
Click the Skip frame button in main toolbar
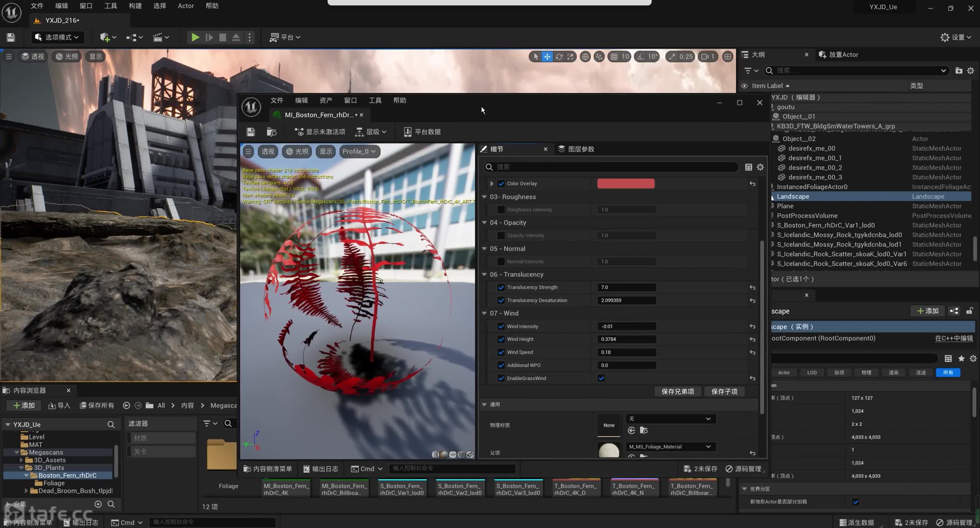coord(209,37)
